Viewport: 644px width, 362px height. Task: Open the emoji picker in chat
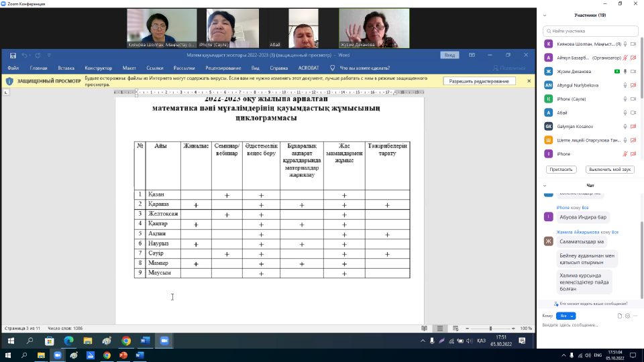click(x=627, y=316)
